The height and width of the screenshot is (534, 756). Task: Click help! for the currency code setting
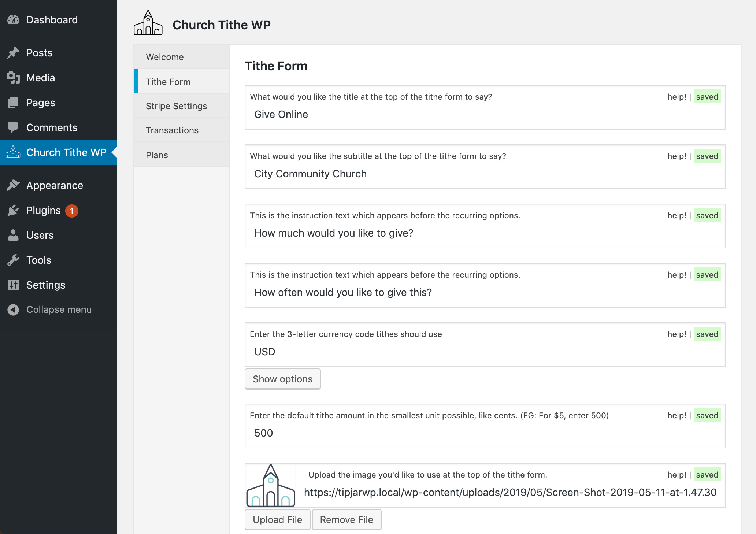(677, 334)
